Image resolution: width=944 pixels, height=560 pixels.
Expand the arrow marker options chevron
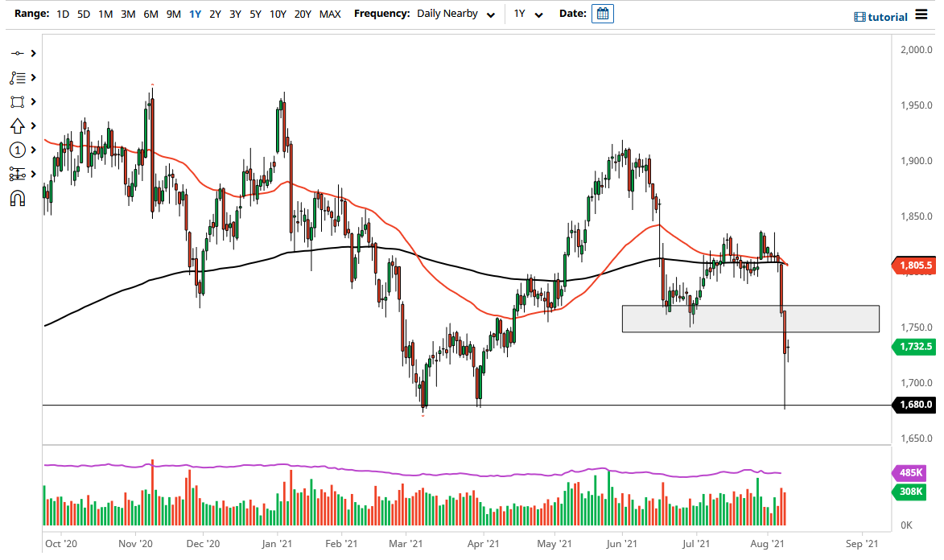point(34,126)
